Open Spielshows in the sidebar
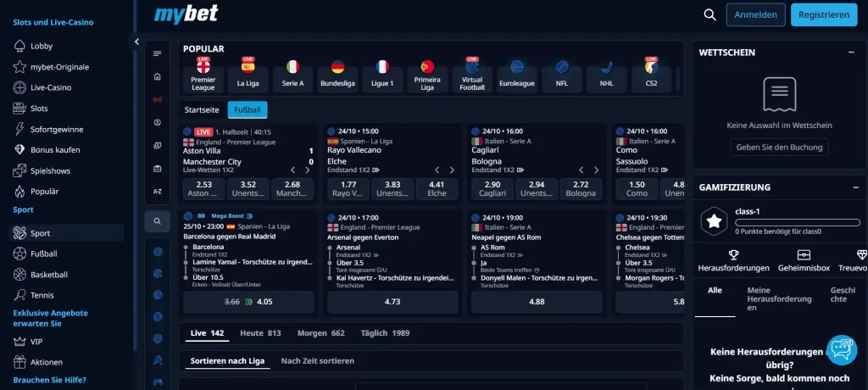 coord(50,170)
